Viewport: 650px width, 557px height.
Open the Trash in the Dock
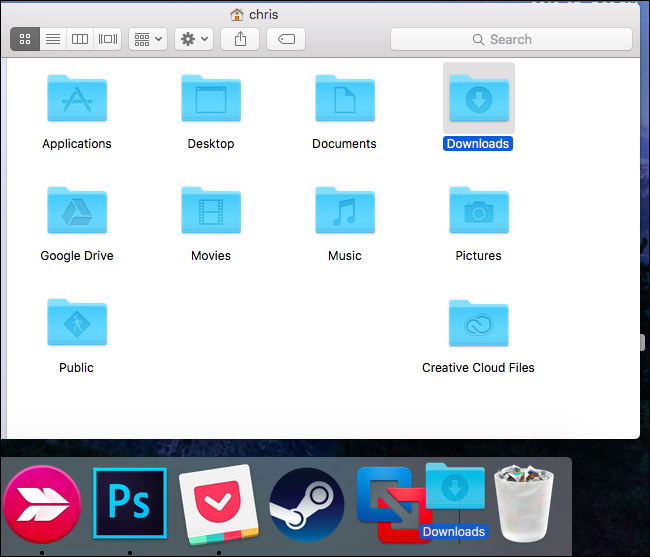(x=524, y=503)
